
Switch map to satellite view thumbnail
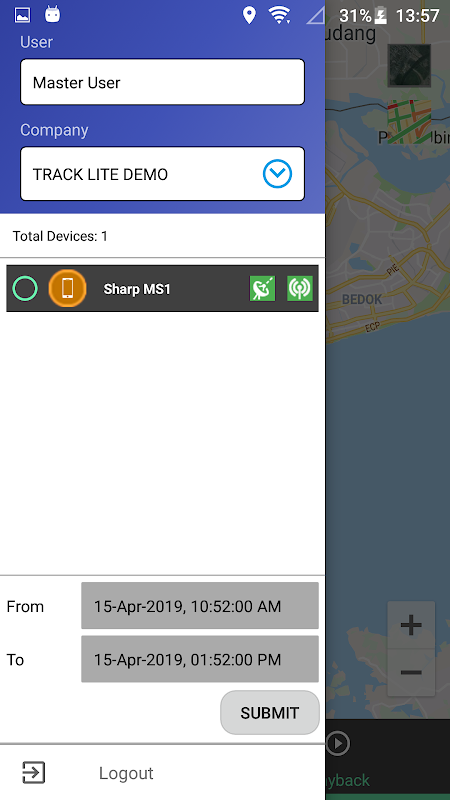[x=409, y=65]
